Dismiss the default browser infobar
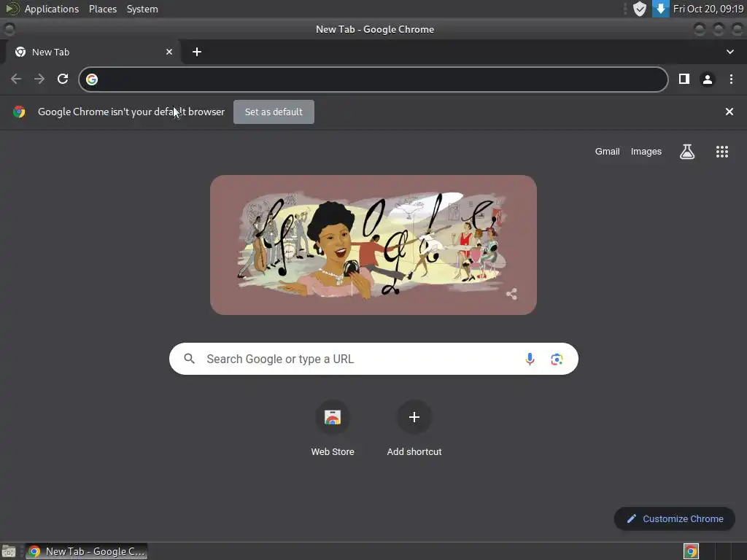The width and height of the screenshot is (747, 560). tap(729, 112)
